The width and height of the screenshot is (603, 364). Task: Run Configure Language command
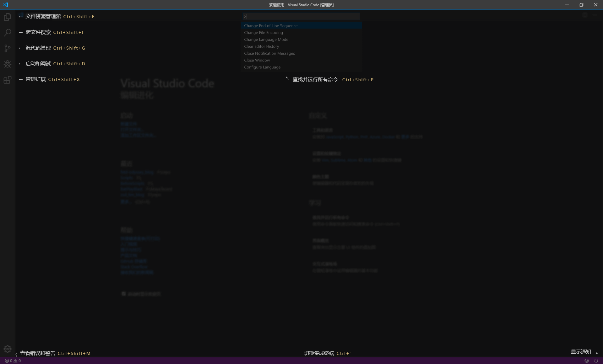tap(301, 67)
